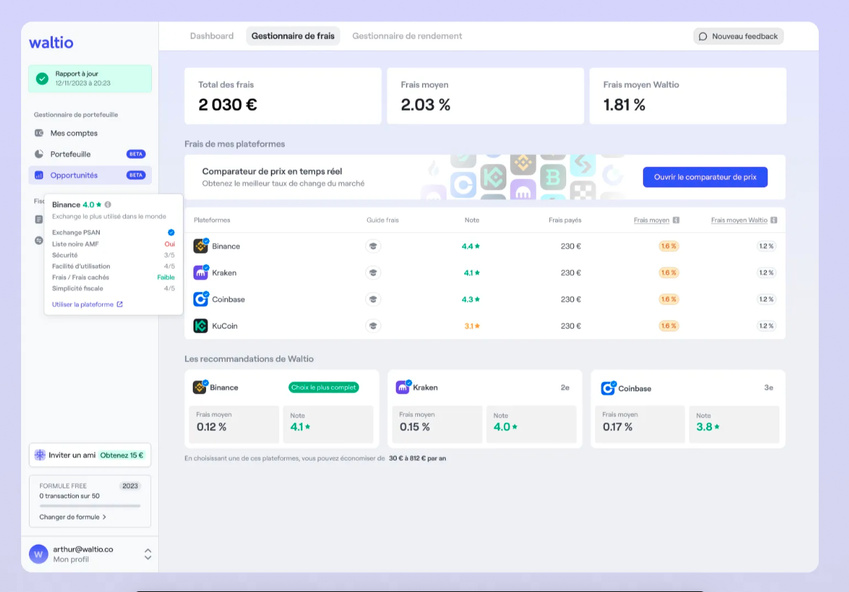Image resolution: width=849 pixels, height=592 pixels.
Task: Expand Changer de formule
Action: [x=73, y=517]
